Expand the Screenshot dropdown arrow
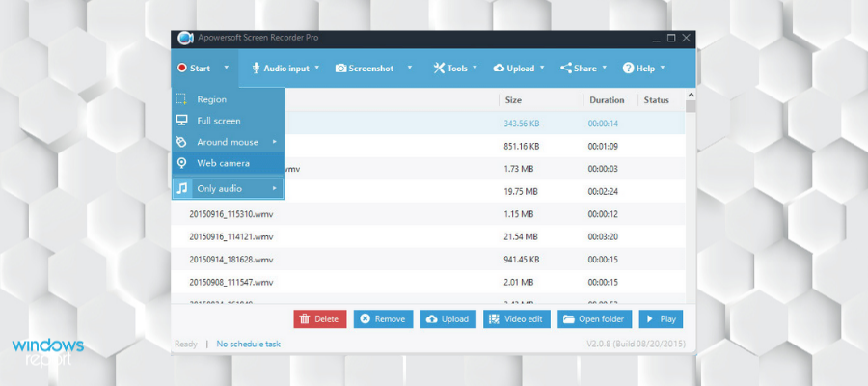 click(x=410, y=68)
